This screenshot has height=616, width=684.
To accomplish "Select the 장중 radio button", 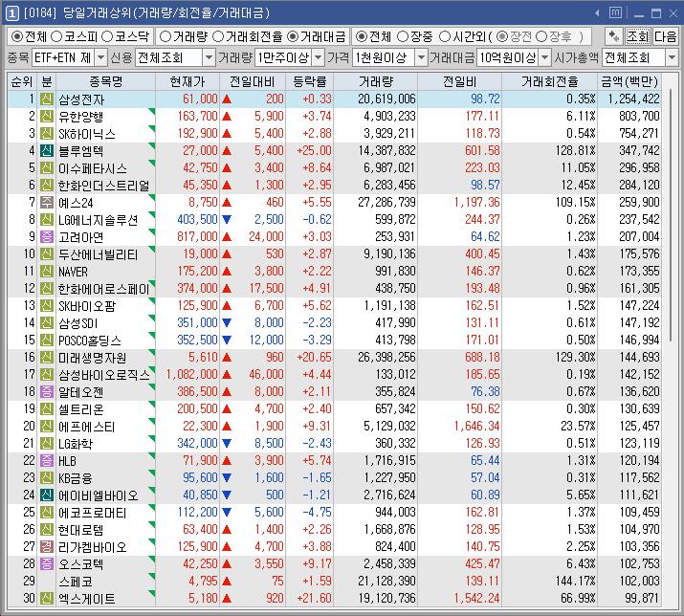I will [x=403, y=36].
